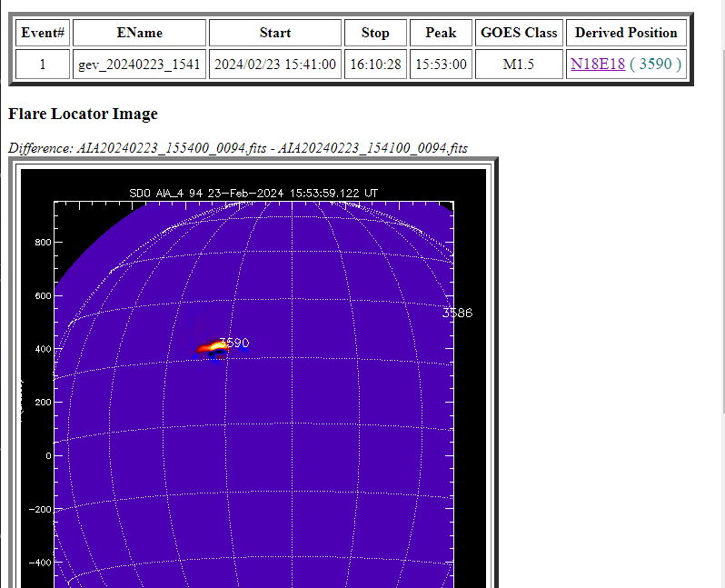Viewport: 725px width, 588px height.
Task: Click the Stop column header
Action: point(375,33)
